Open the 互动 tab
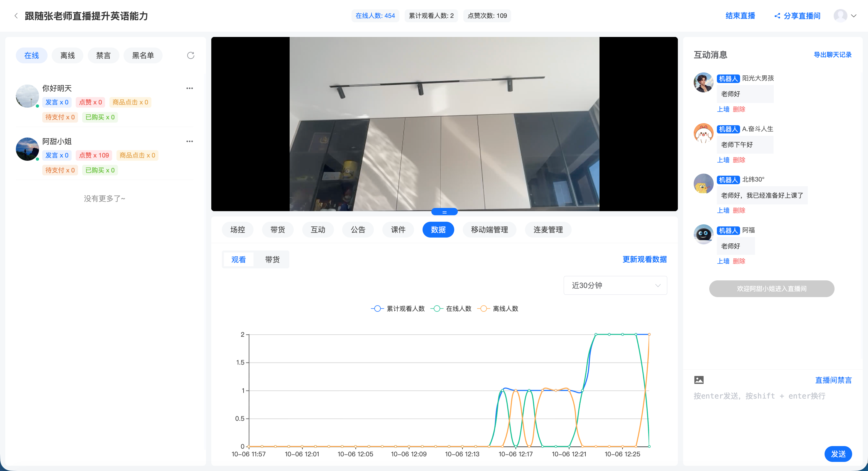The image size is (868, 471). 318,230
